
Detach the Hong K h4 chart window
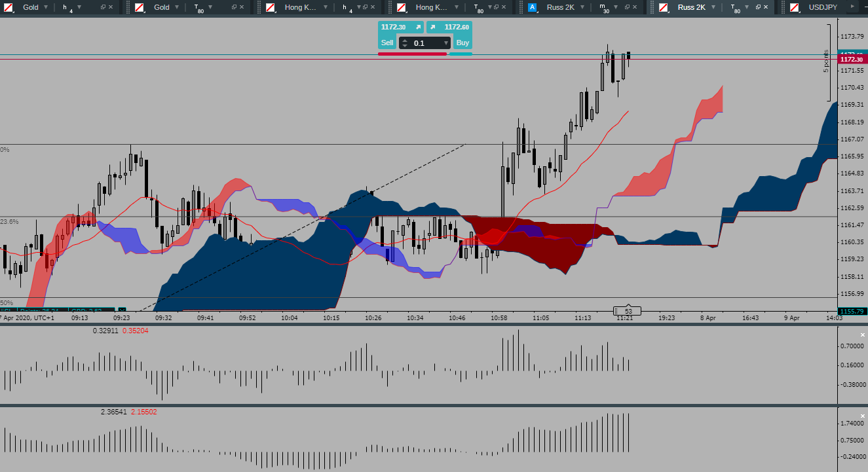[365, 7]
